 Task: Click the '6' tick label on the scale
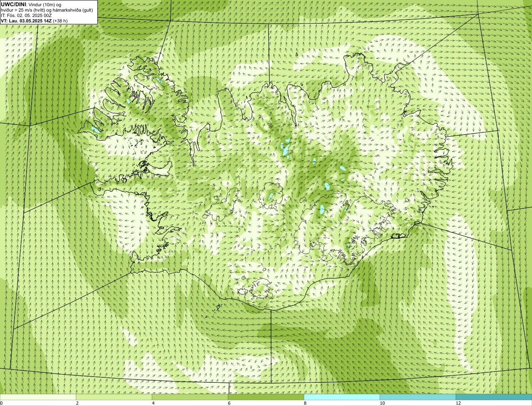coord(229,403)
